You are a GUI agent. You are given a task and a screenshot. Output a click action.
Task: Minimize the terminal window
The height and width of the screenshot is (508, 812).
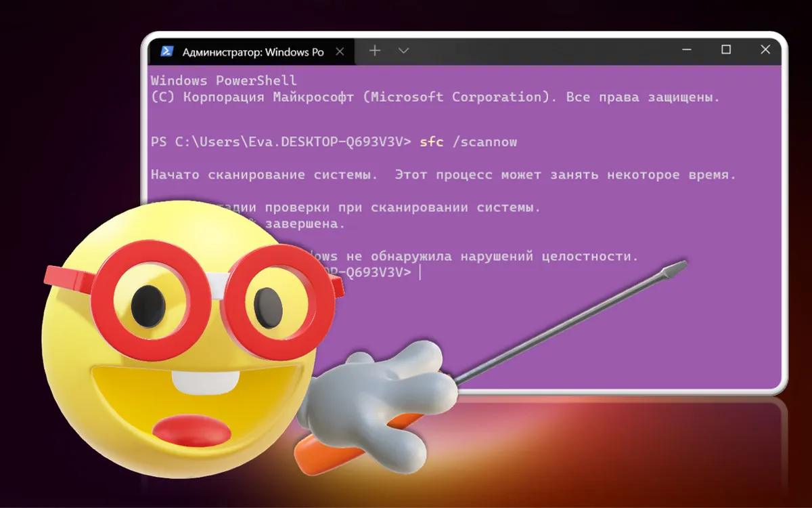point(687,50)
